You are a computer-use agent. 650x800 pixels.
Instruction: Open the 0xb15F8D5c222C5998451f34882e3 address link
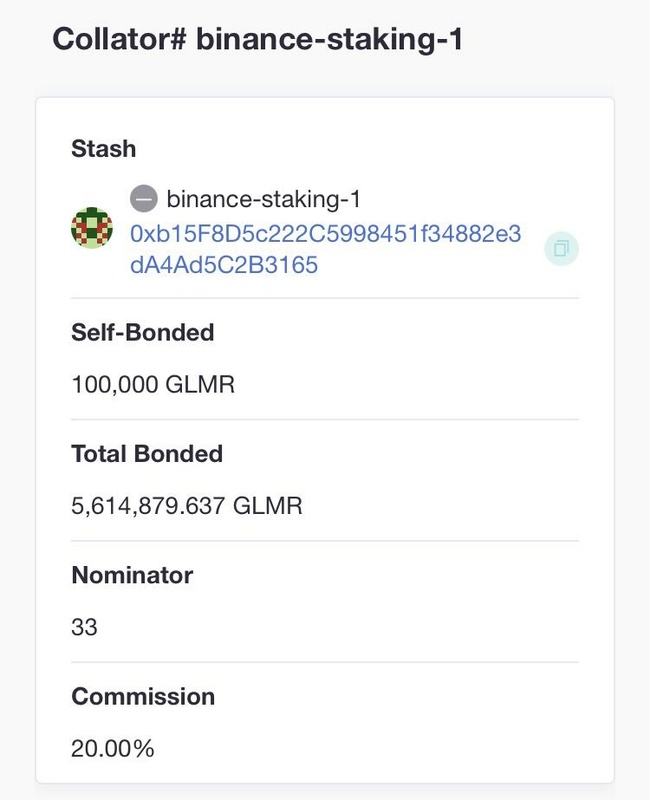tap(326, 234)
